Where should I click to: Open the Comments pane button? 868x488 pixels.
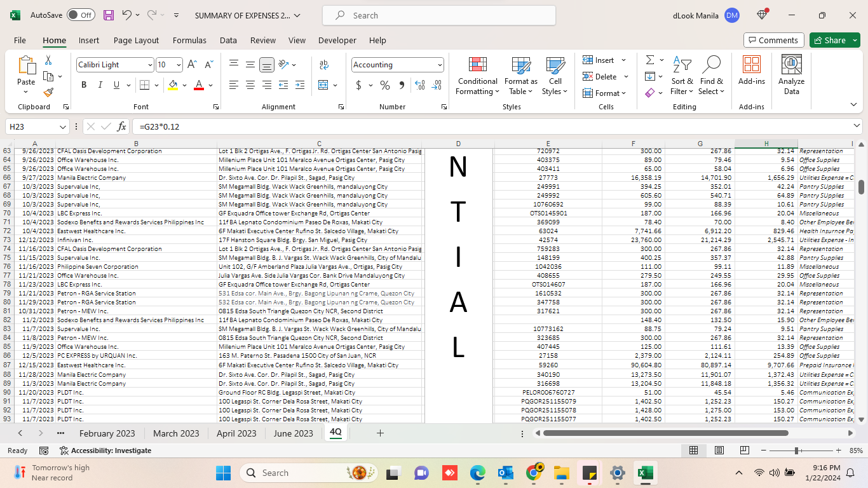pyautogui.click(x=773, y=40)
